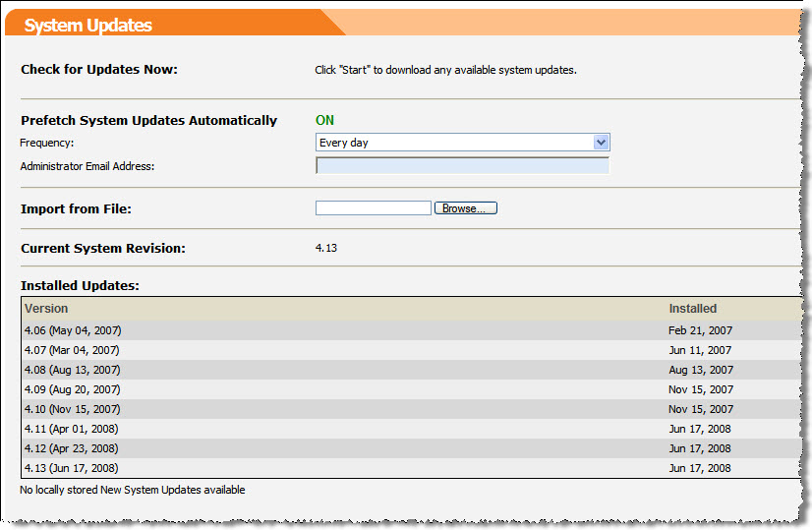
Task: Select version 4.07 (Mar 04, 2007) entry
Action: click(72, 350)
